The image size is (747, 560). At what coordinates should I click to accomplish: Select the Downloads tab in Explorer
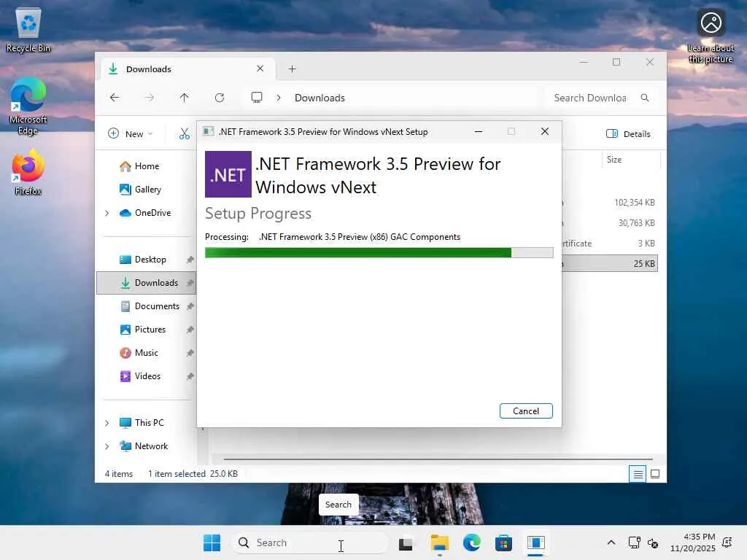186,69
